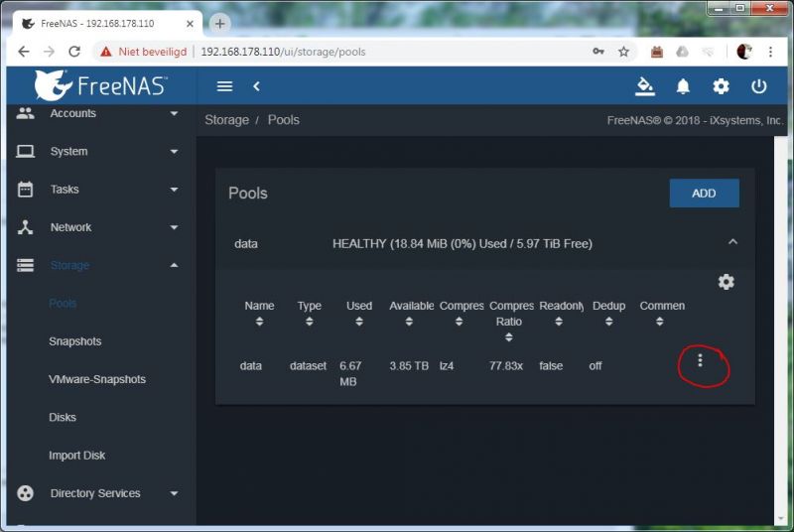Expand the Network menu
The height and width of the screenshot is (532, 794).
(175, 227)
